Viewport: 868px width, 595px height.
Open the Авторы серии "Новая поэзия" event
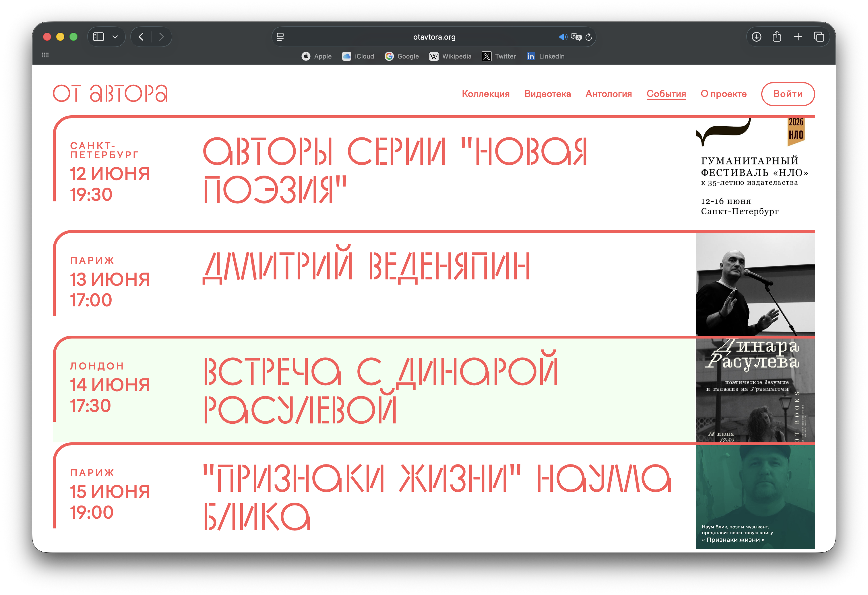(x=395, y=170)
